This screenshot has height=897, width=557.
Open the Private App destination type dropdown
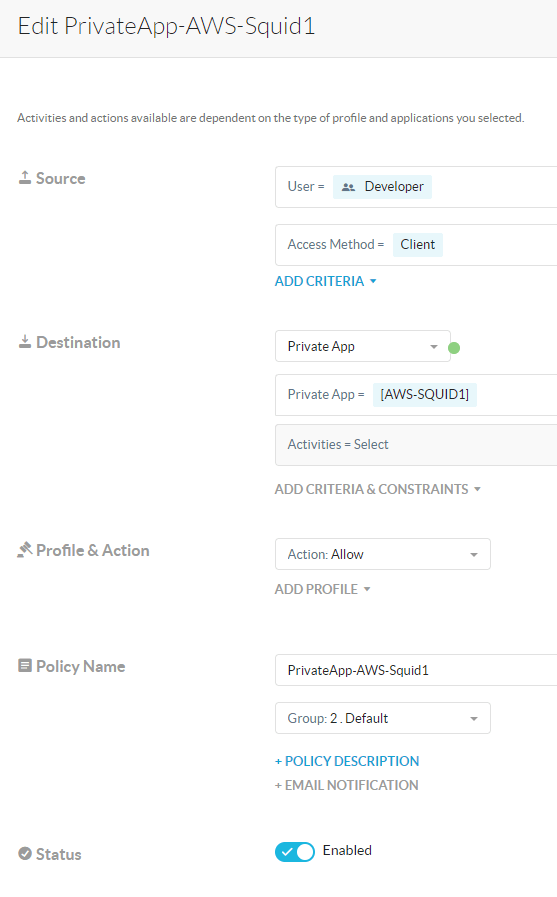(363, 346)
